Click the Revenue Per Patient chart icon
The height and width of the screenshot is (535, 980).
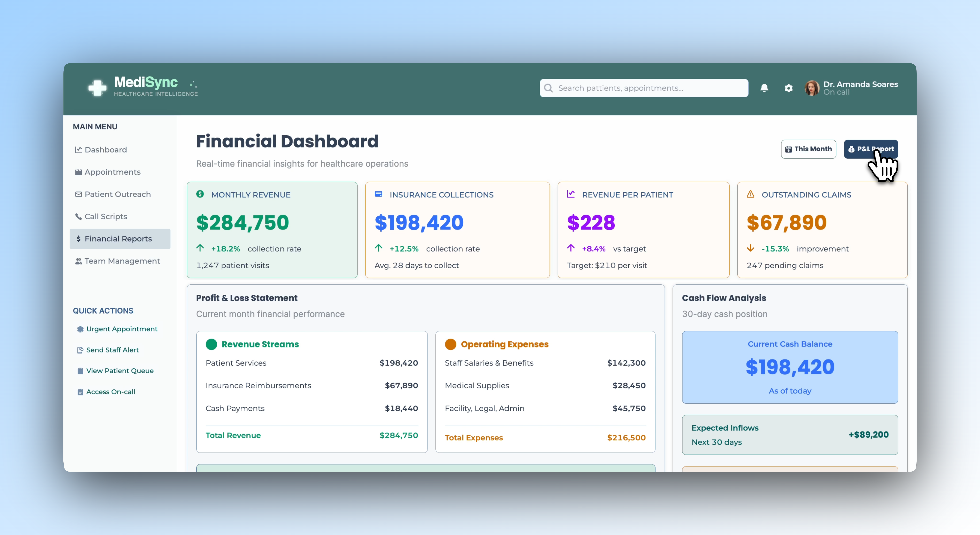[571, 194]
